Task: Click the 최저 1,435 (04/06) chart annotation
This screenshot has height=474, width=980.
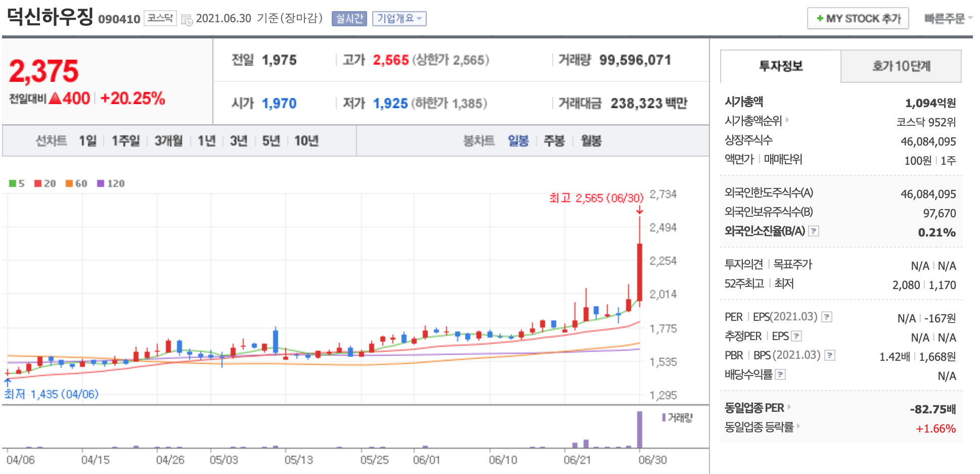Action: (x=52, y=394)
